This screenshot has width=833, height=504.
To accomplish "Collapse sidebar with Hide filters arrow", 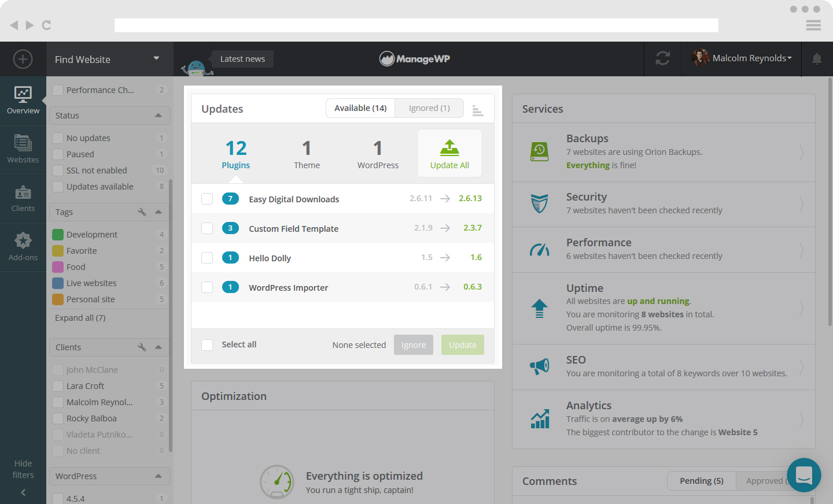I will [23, 492].
